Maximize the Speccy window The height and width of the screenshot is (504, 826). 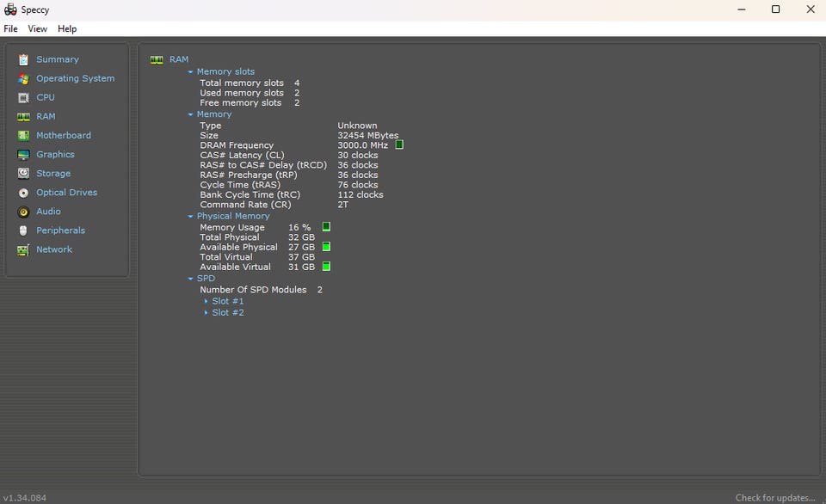pyautogui.click(x=775, y=9)
